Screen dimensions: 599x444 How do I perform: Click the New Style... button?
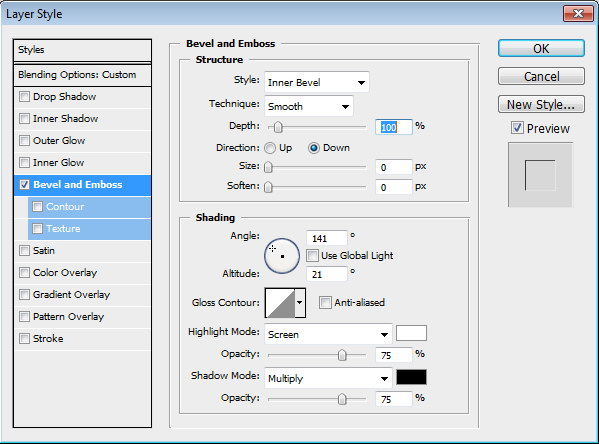click(541, 104)
